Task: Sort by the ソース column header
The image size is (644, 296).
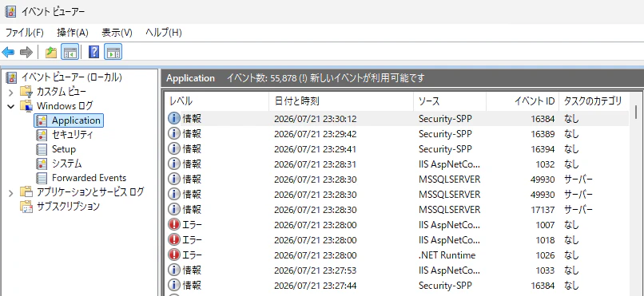Action: coord(450,101)
